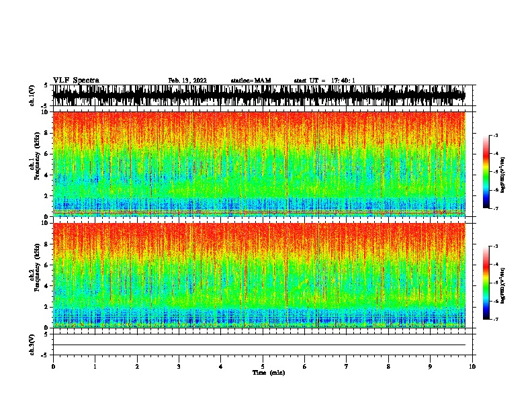Click the log(PSD) label of lower color bar
This screenshot has height=411, width=532.
pos(502,285)
